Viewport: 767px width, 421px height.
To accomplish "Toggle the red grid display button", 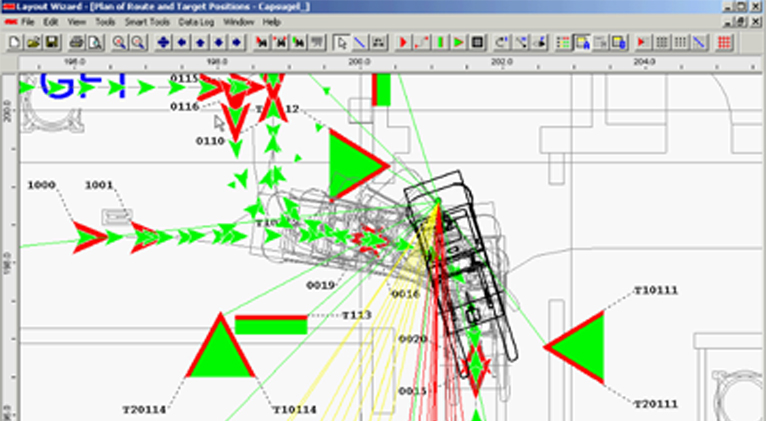I will 724,42.
